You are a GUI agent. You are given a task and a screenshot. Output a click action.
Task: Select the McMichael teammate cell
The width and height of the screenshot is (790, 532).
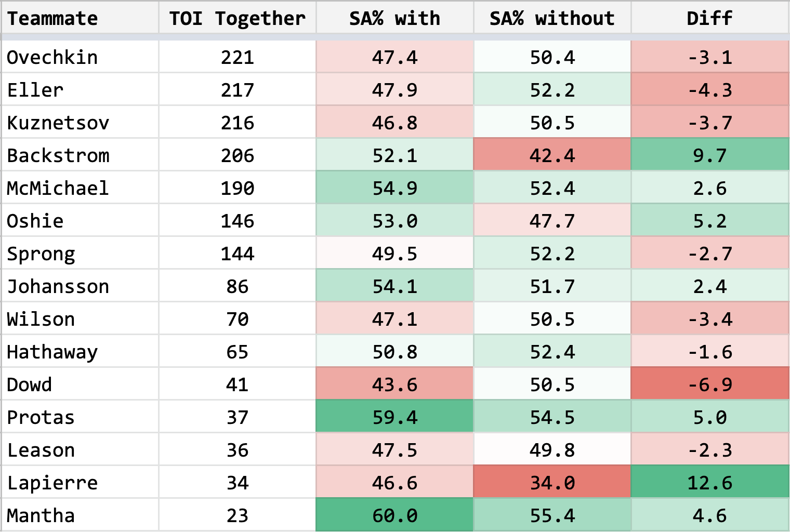pyautogui.click(x=58, y=188)
